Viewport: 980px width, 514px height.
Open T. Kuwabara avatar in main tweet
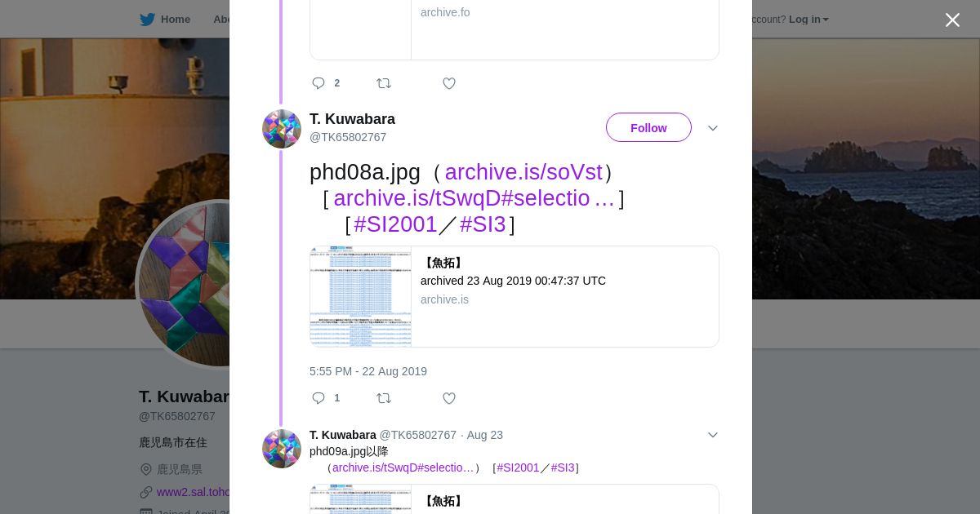[x=282, y=129]
